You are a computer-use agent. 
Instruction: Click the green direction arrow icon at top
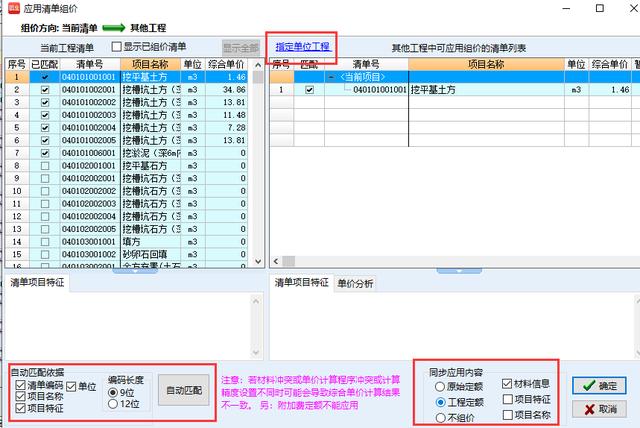105,27
